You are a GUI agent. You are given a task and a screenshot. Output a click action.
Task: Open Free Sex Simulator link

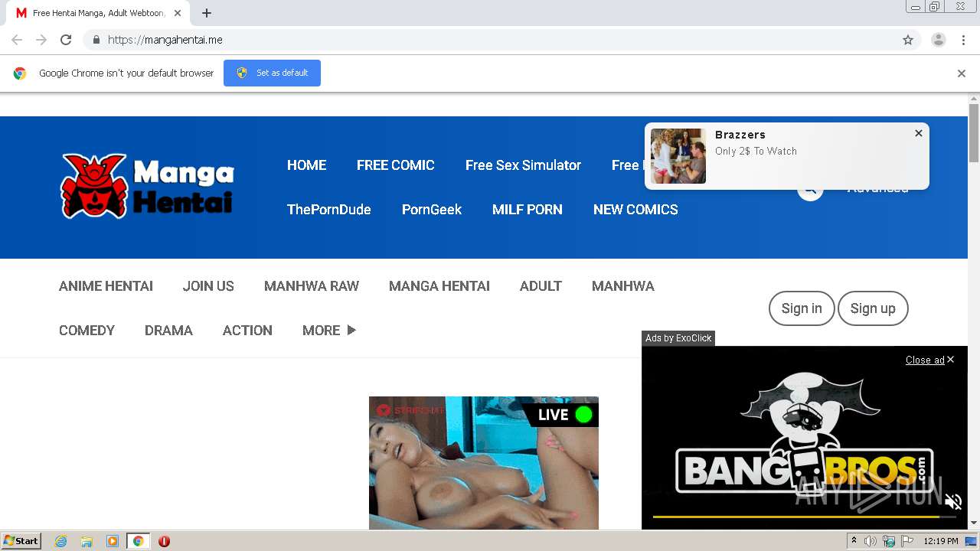click(523, 165)
